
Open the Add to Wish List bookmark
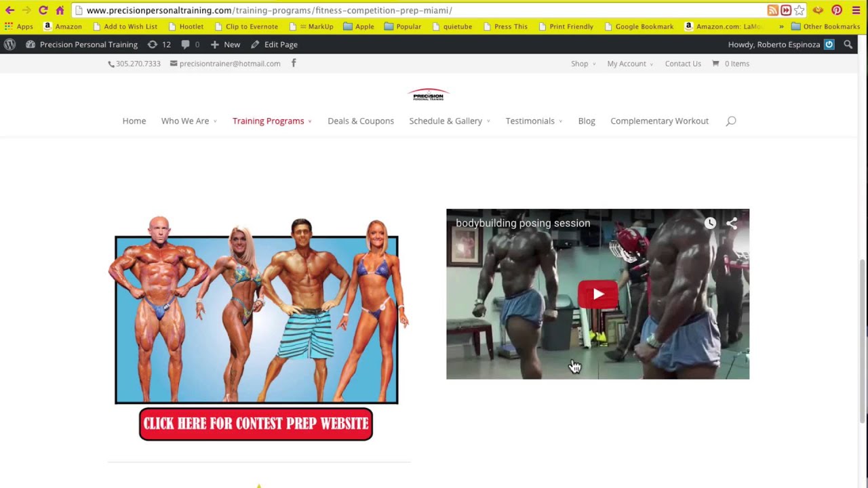click(125, 26)
